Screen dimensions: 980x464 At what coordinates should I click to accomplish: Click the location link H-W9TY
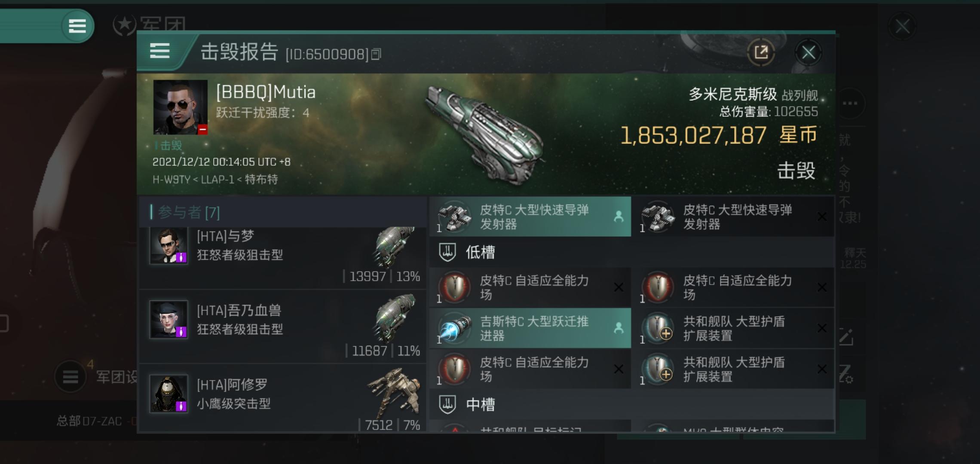point(171,179)
